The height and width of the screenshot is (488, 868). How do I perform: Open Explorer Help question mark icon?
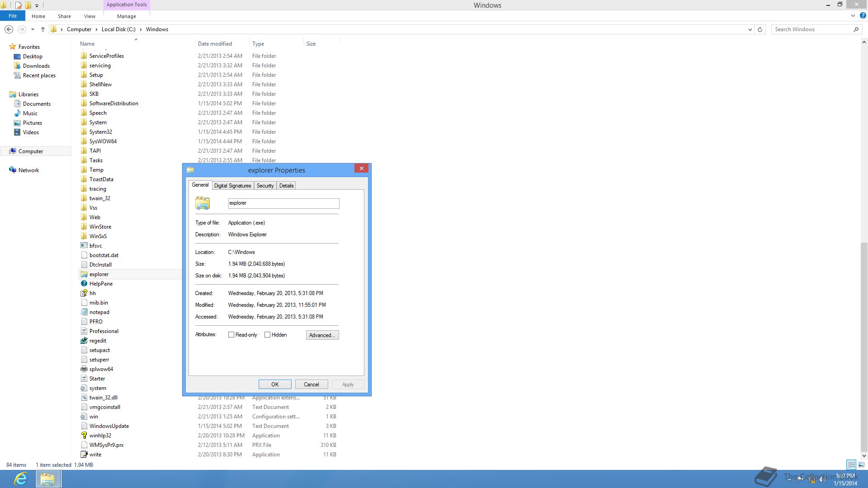pos(863,15)
